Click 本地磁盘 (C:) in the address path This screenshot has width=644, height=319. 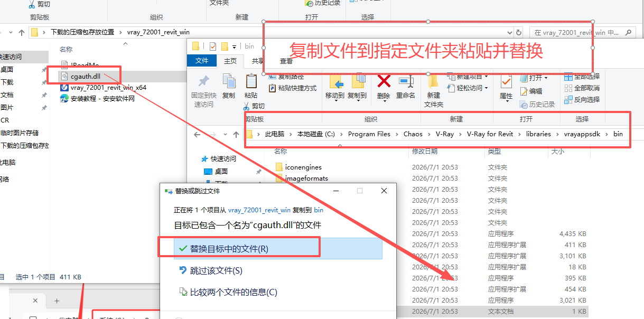(316, 134)
